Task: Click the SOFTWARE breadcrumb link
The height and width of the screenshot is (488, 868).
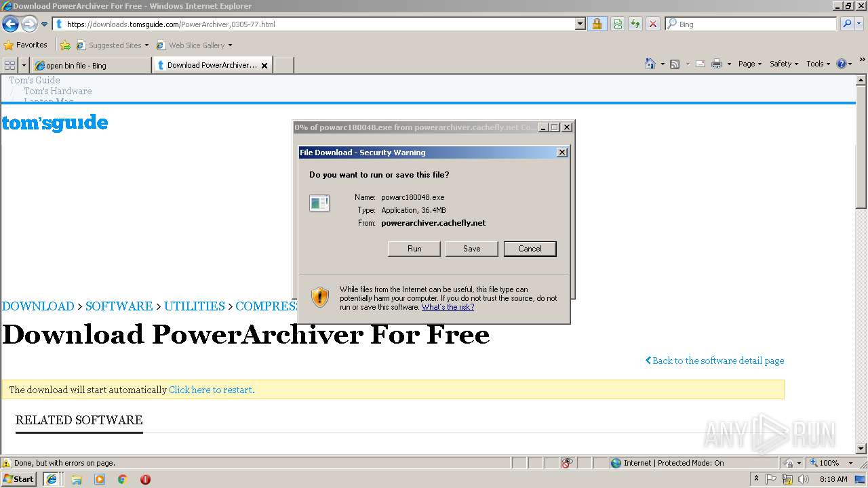Action: click(x=119, y=306)
